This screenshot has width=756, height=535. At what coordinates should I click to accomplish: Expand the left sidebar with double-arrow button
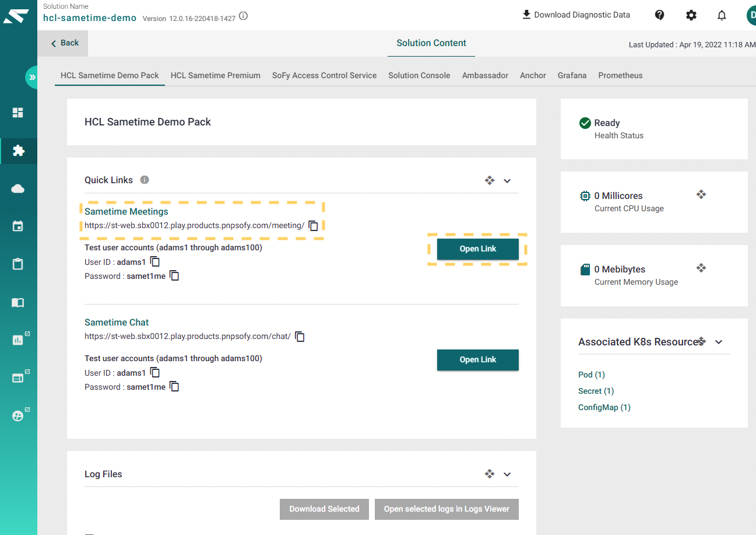pyautogui.click(x=31, y=77)
